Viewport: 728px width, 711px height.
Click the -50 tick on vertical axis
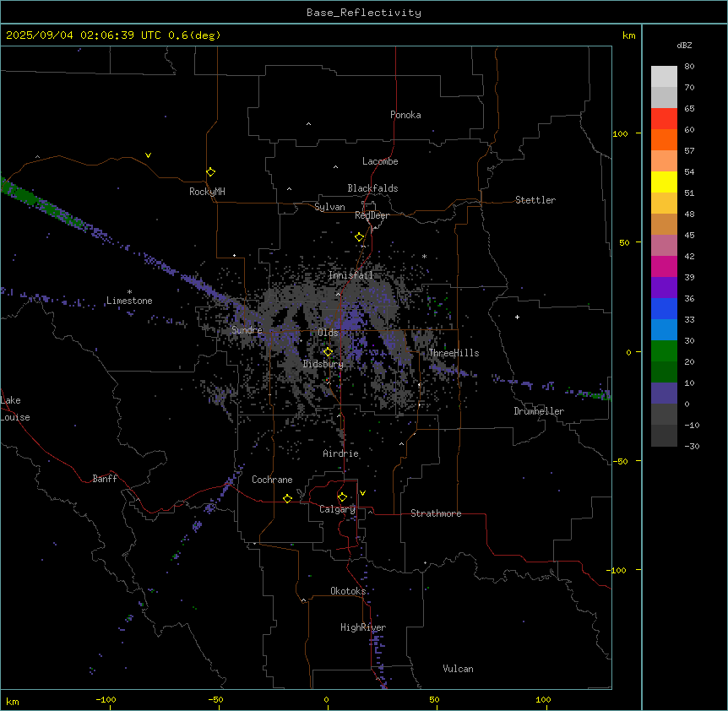pyautogui.click(x=620, y=461)
